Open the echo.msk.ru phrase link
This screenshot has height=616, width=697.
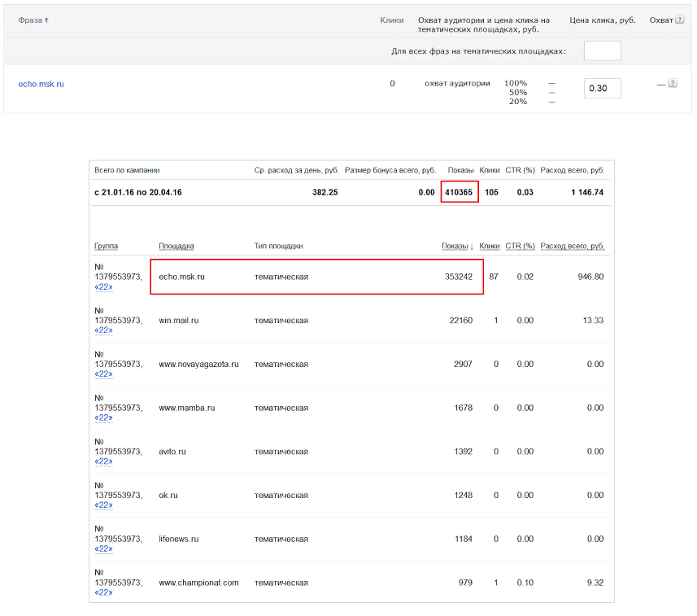pyautogui.click(x=41, y=84)
